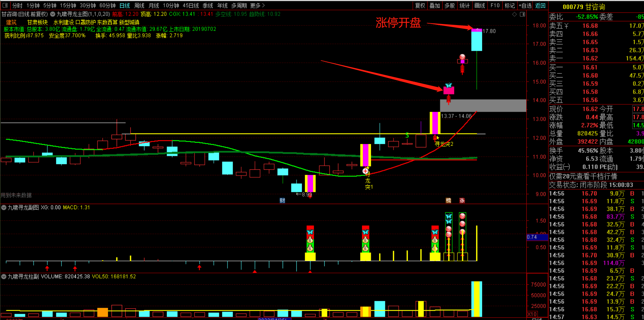This screenshot has height=320, width=644.
Task: Open the 九啸寻龙副图 indicator dropdown
Action: (x=4, y=208)
